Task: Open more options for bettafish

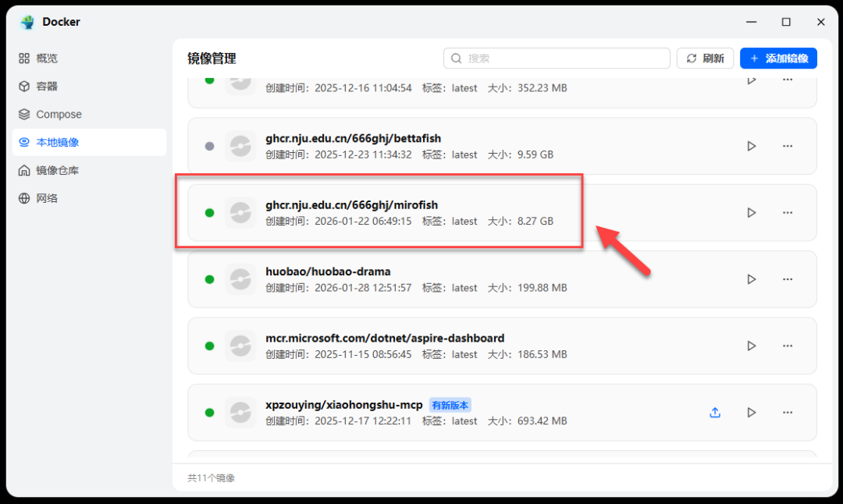Action: pos(788,146)
